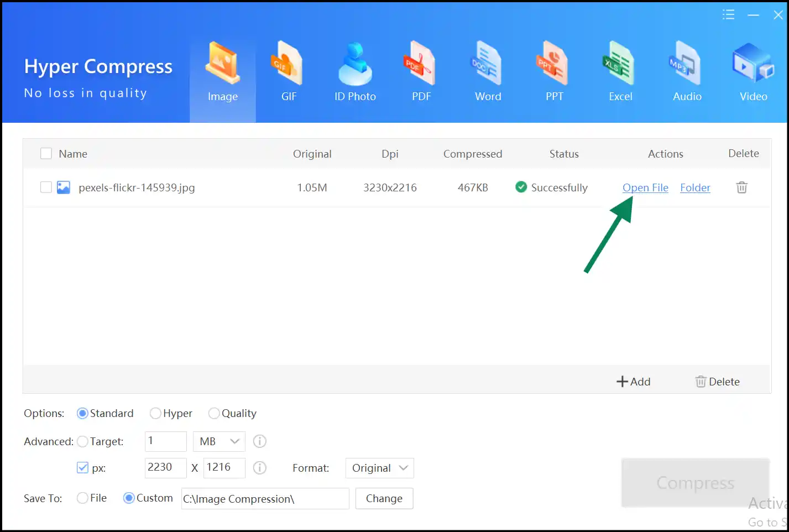Tick the select-all checkbox beside Name
789x532 pixels.
click(46, 153)
